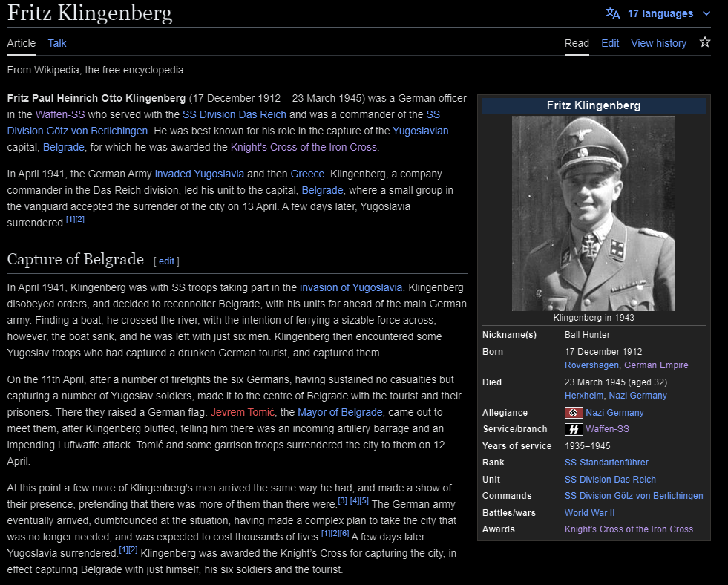The image size is (728, 585).
Task: Follow the Yugoslavian link in intro
Action: click(x=421, y=131)
